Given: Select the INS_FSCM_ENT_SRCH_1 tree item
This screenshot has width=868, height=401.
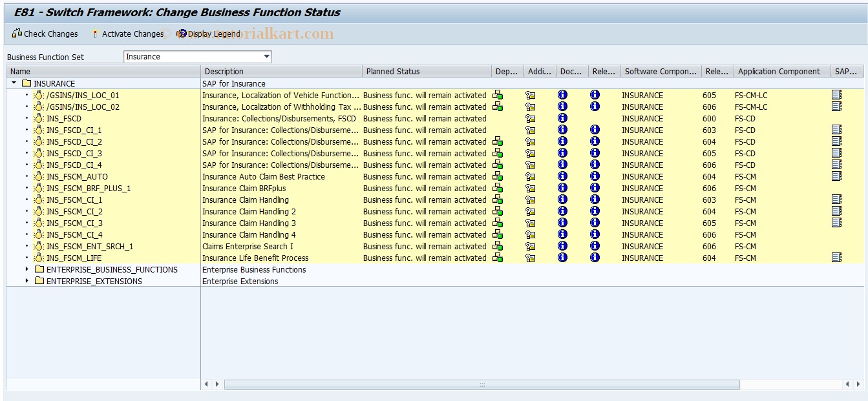Looking at the screenshot, I should (x=90, y=246).
